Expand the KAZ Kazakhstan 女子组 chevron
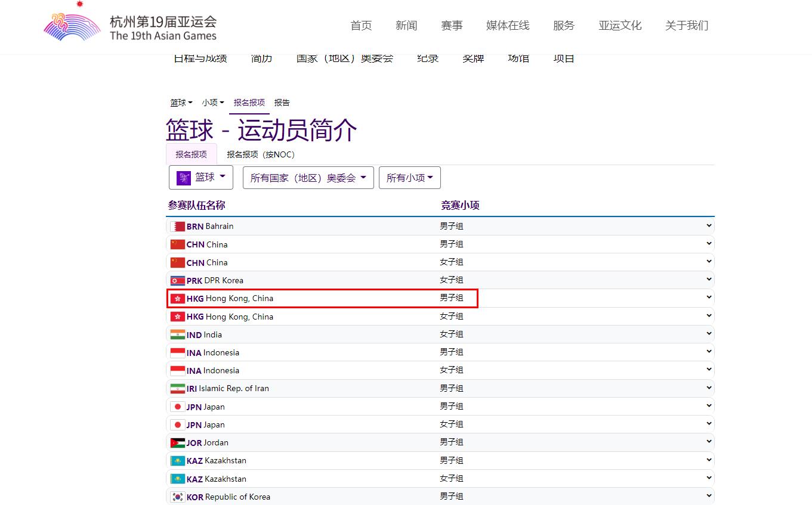This screenshot has width=812, height=505. 709,478
